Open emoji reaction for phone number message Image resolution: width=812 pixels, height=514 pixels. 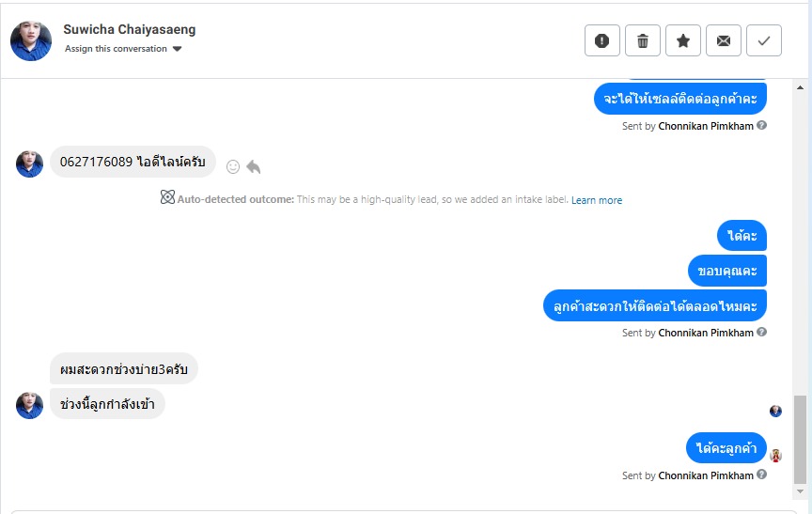tap(233, 166)
